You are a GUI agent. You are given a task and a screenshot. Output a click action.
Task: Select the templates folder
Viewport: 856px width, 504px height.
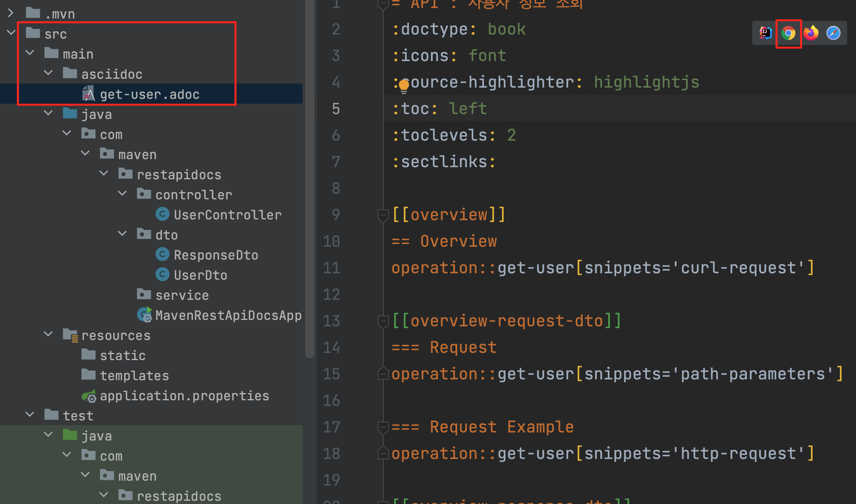point(134,376)
